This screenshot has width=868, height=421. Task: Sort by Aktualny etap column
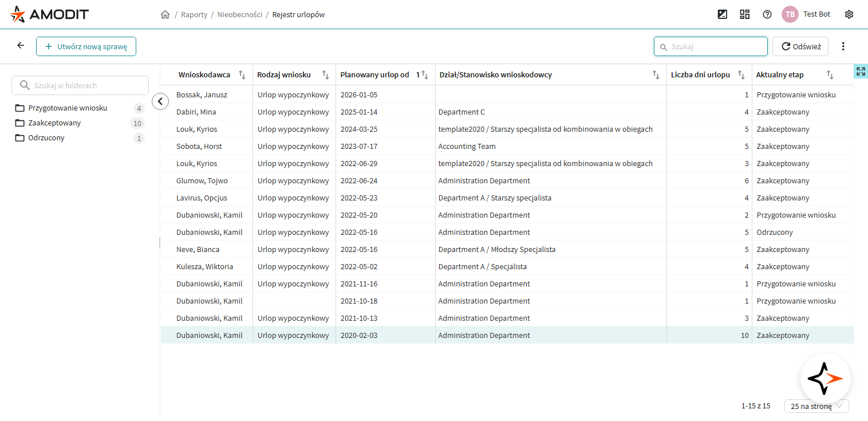pos(830,74)
